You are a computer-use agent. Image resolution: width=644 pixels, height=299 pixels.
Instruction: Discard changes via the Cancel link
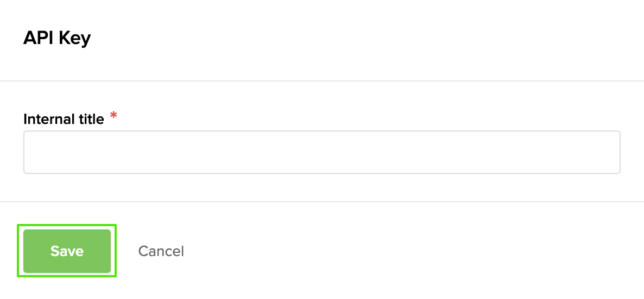click(161, 251)
